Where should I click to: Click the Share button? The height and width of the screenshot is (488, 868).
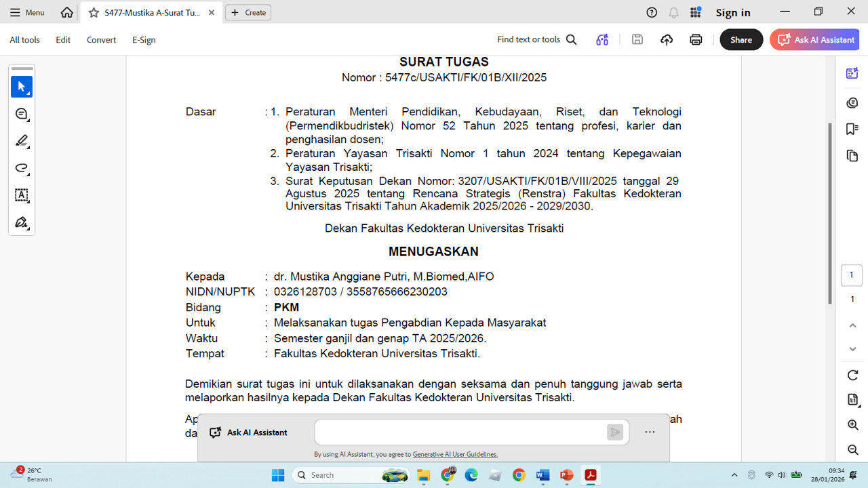[741, 40]
